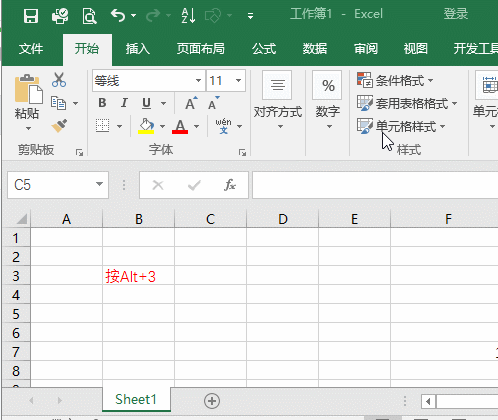
Task: Toggle Bold formatting
Action: pos(102,103)
